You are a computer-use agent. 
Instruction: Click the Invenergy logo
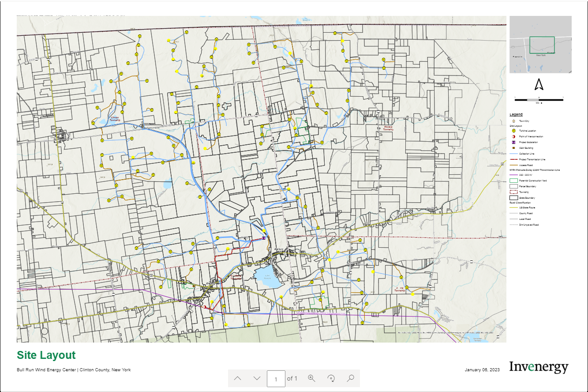coord(539,367)
